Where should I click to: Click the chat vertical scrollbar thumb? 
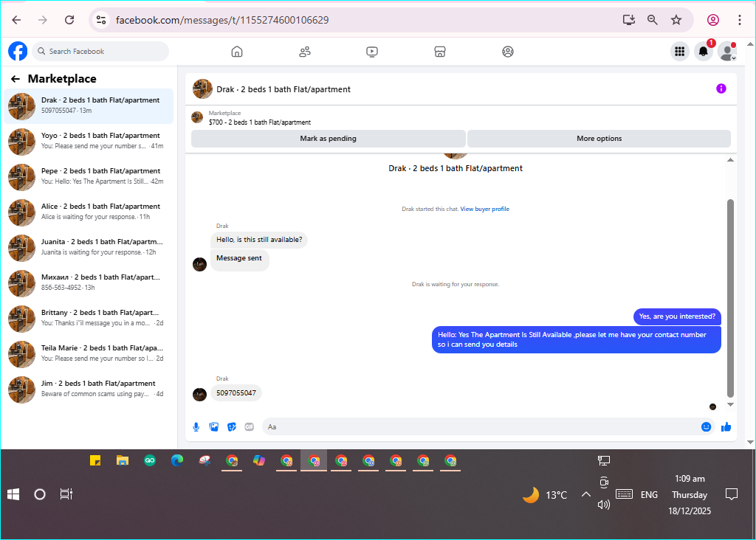730,298
